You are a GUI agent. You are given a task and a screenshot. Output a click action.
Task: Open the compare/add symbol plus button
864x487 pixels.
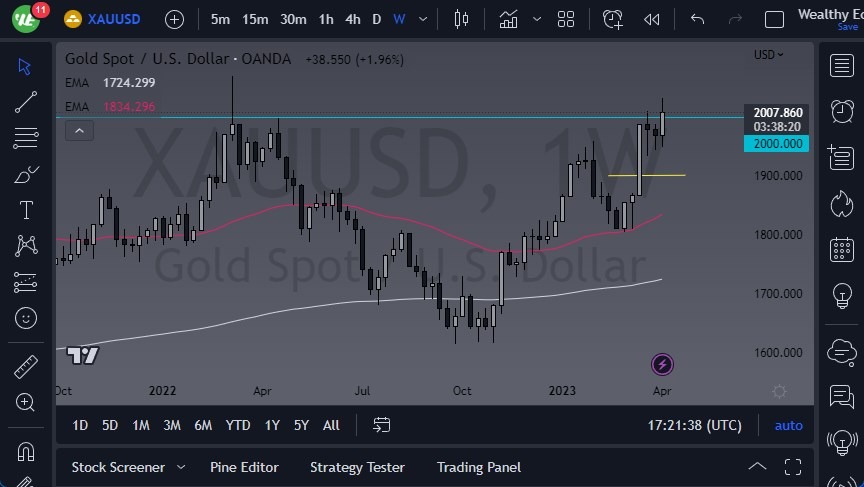[x=174, y=19]
